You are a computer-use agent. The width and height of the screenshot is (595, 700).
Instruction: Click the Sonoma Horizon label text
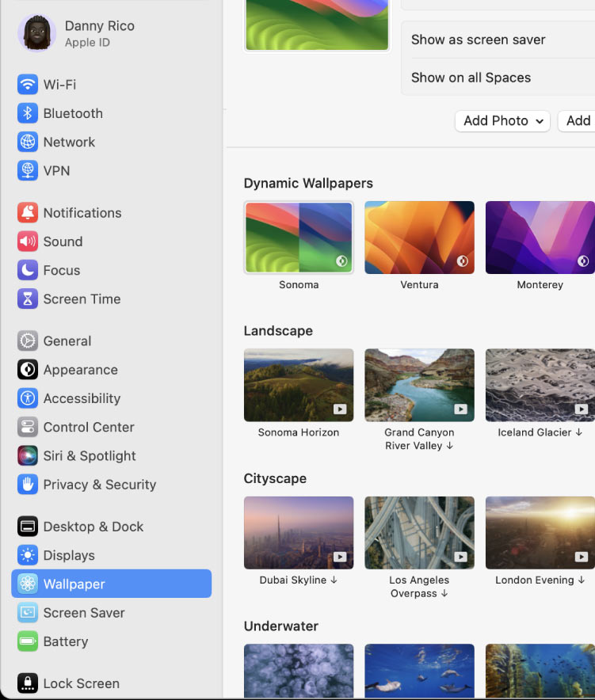[x=299, y=432]
